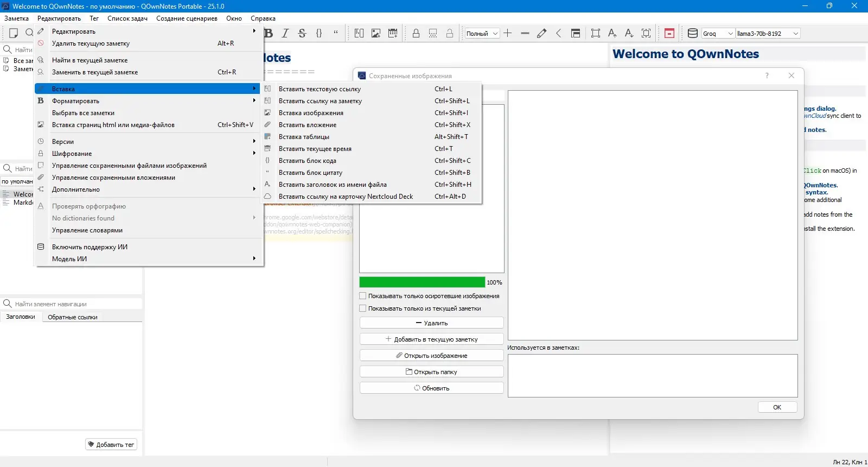Click the 'Используется в заметках' list box
This screenshot has width=868, height=467.
tap(653, 376)
